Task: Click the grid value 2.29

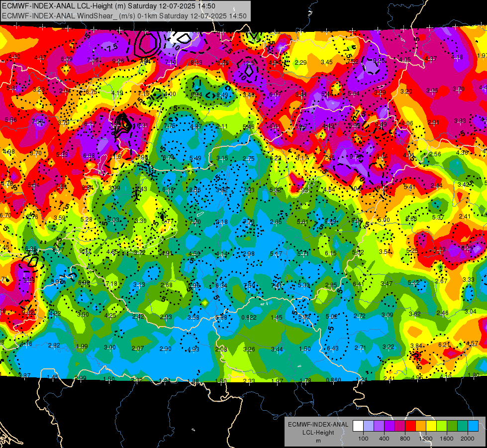Action: (300, 63)
